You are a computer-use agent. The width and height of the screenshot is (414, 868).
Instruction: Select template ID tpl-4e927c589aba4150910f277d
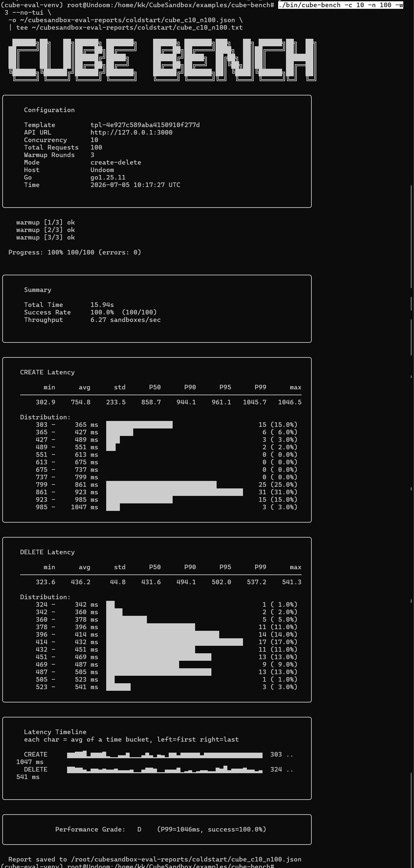pyautogui.click(x=145, y=125)
